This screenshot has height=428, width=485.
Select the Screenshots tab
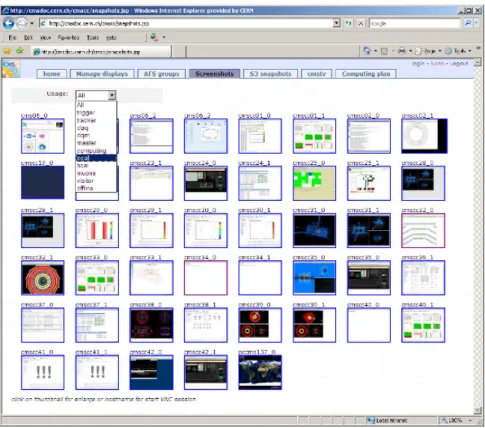point(214,74)
